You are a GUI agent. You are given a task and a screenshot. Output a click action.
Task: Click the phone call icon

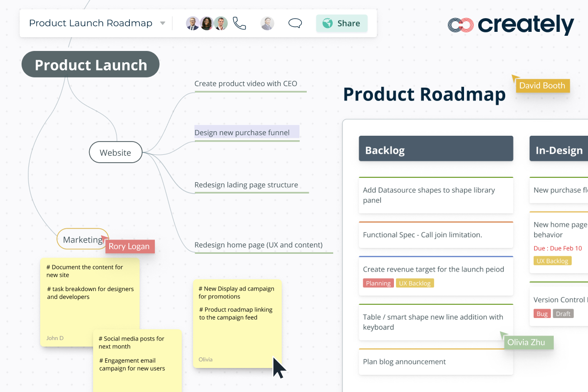[x=239, y=24]
